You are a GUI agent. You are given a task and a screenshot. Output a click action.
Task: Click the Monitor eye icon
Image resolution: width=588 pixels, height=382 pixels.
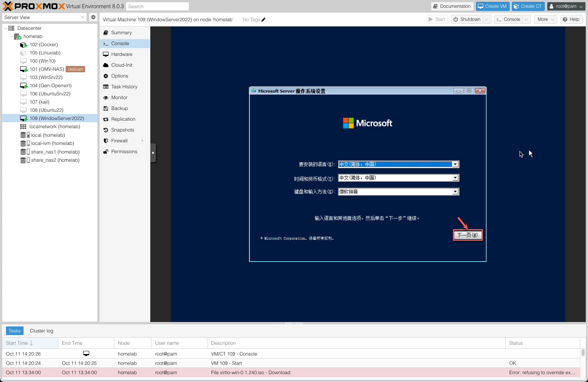[106, 98]
